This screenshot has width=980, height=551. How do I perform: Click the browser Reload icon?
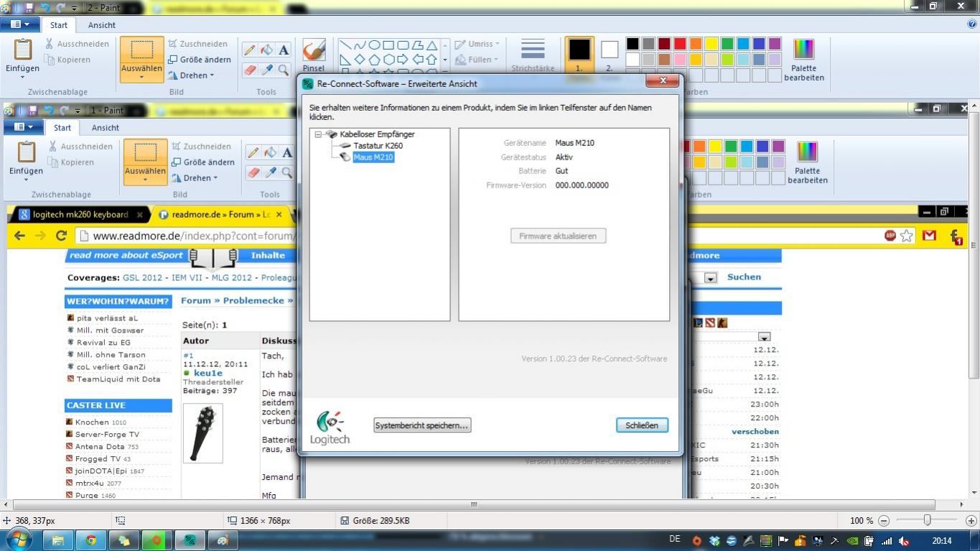[x=62, y=236]
